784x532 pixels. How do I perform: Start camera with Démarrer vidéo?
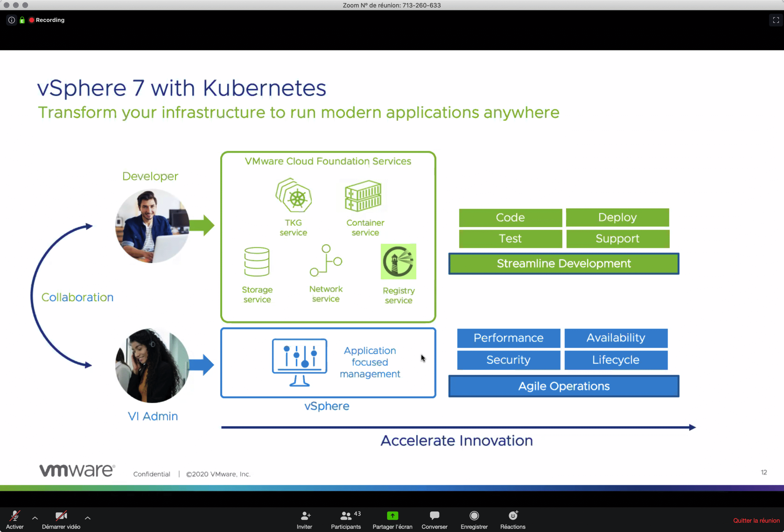61,519
